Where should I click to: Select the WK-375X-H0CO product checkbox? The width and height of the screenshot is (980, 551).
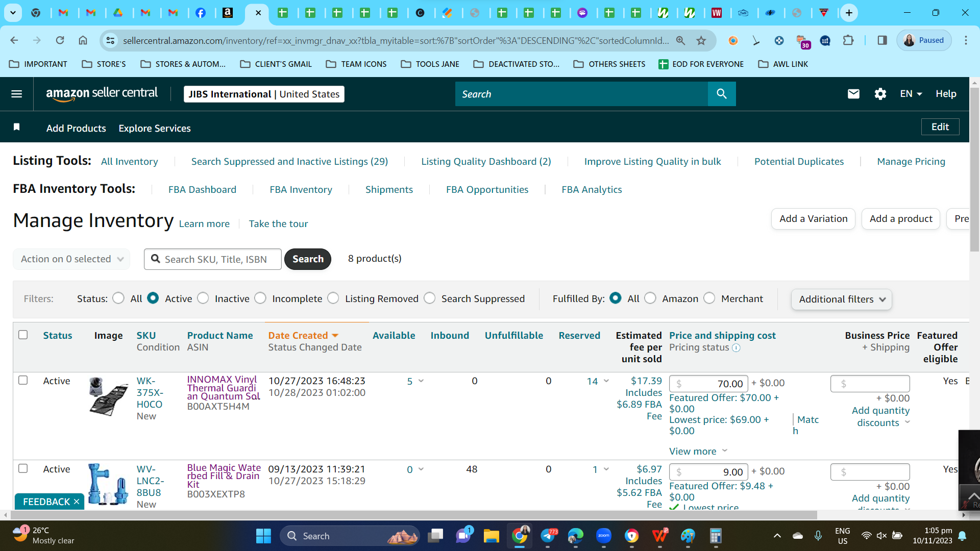point(23,380)
